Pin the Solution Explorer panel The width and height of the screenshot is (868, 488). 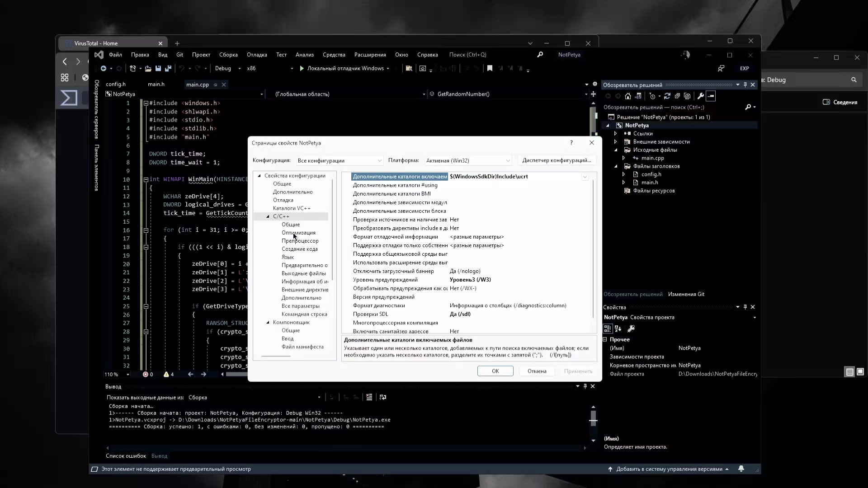(745, 85)
